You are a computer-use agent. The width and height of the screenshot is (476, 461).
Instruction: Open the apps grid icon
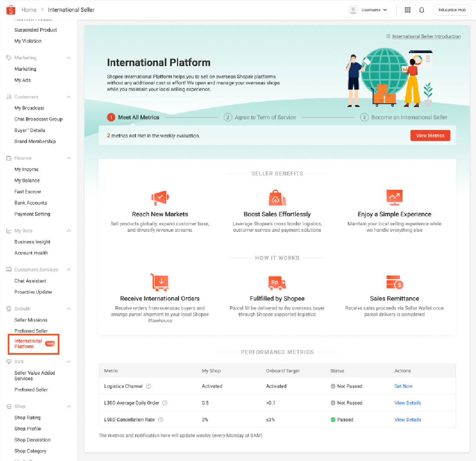(408, 10)
